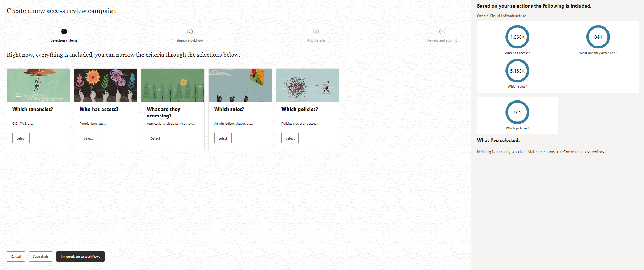Cancel the access review campaign
Viewport: 644px width, 270px height.
tap(16, 256)
